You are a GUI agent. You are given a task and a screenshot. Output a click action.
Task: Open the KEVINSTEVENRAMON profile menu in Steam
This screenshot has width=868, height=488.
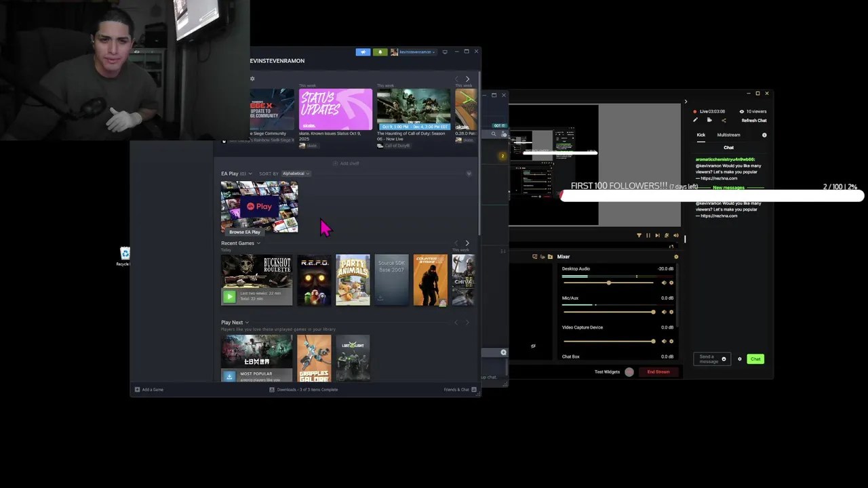point(277,61)
